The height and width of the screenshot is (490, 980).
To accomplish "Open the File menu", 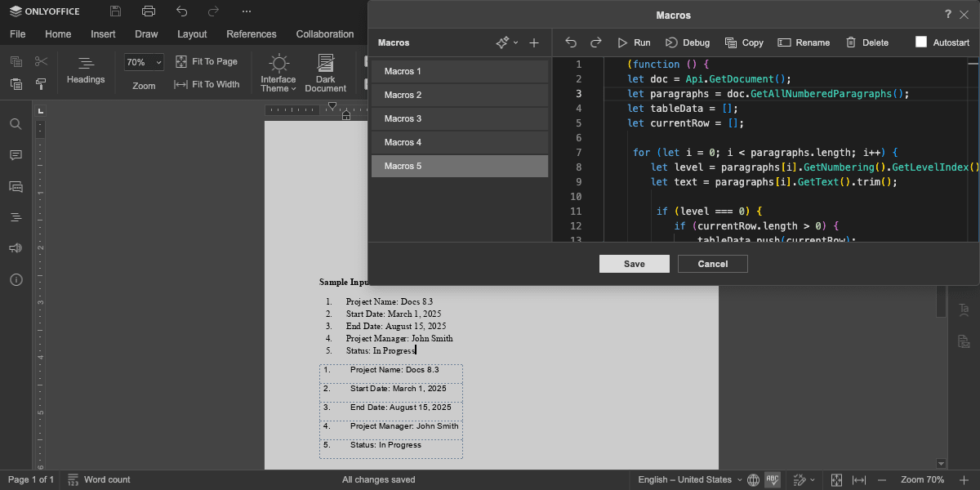I will coord(18,34).
